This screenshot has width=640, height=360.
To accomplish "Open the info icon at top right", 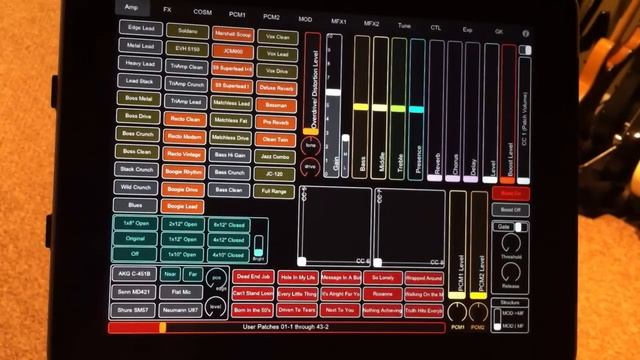I will click(525, 34).
